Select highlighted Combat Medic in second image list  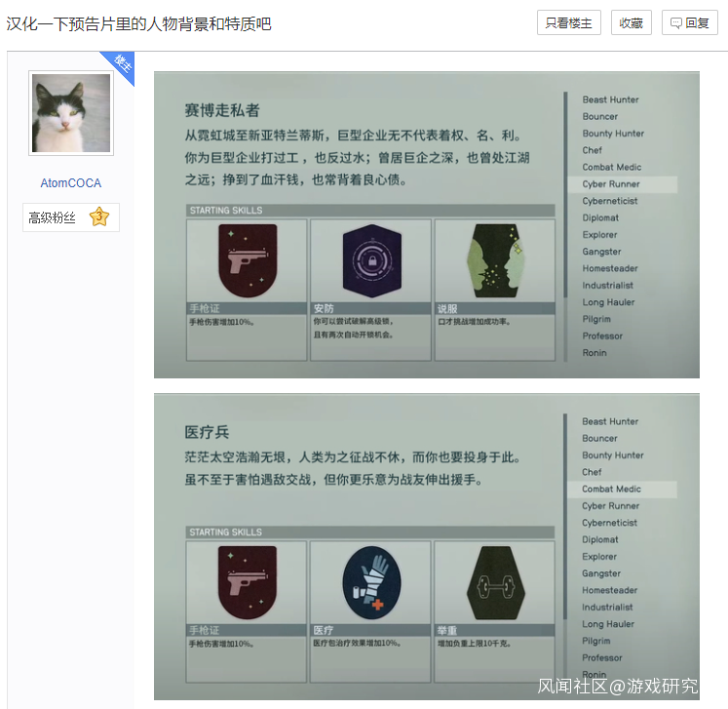(x=622, y=489)
